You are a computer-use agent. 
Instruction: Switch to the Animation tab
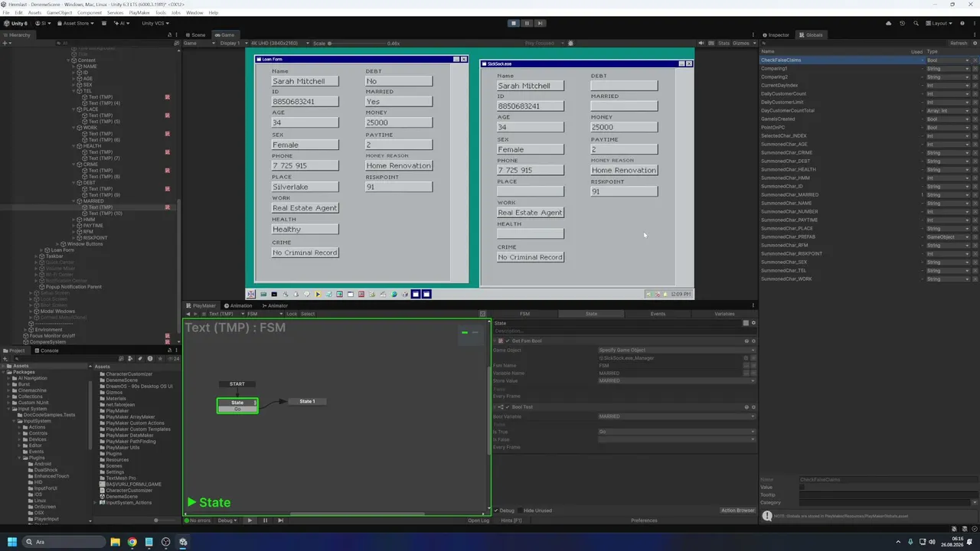coord(238,305)
